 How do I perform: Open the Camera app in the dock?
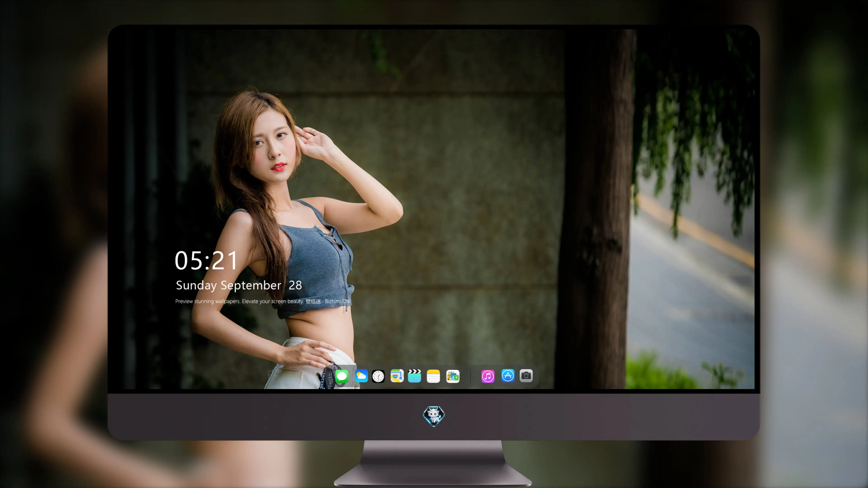(526, 375)
